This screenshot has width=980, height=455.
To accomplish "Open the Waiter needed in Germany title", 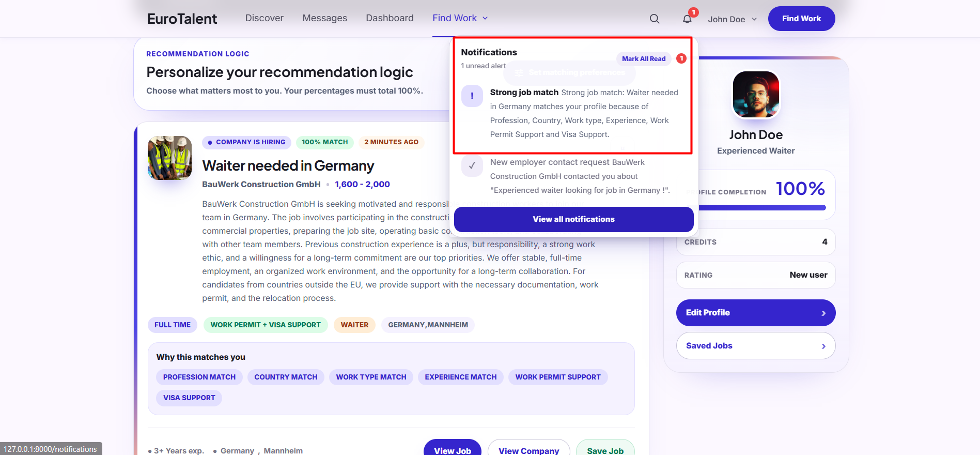I will (x=288, y=166).
